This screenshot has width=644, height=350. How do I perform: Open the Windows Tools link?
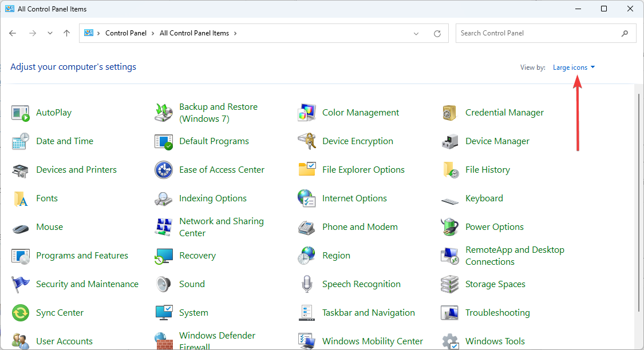tap(495, 341)
